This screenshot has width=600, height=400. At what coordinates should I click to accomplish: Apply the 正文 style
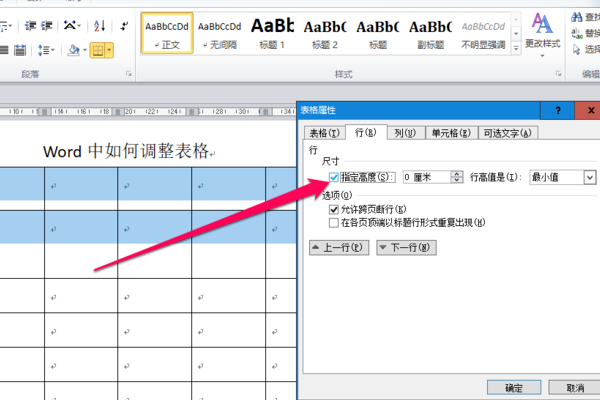click(167, 33)
